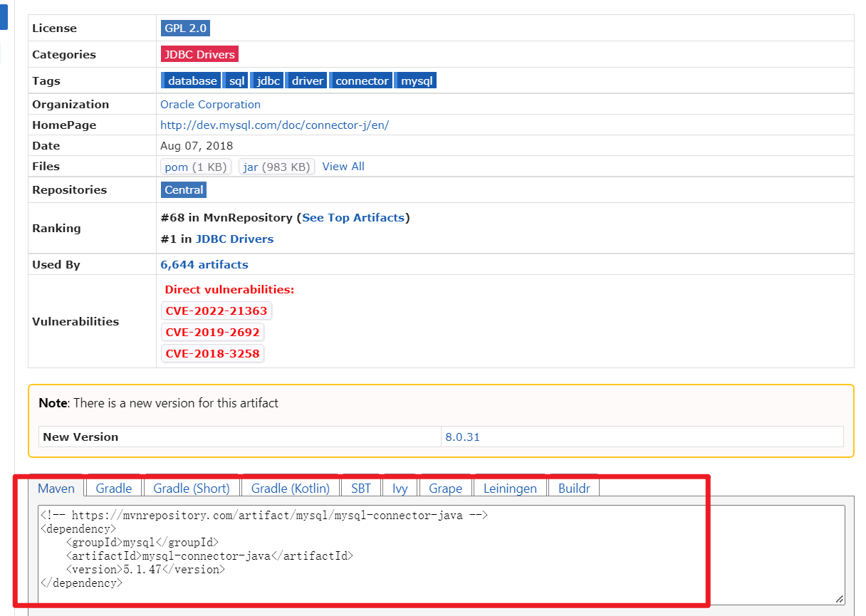The image size is (866, 616).
Task: Visit the dev.mysql.com homepage link
Action: (274, 125)
